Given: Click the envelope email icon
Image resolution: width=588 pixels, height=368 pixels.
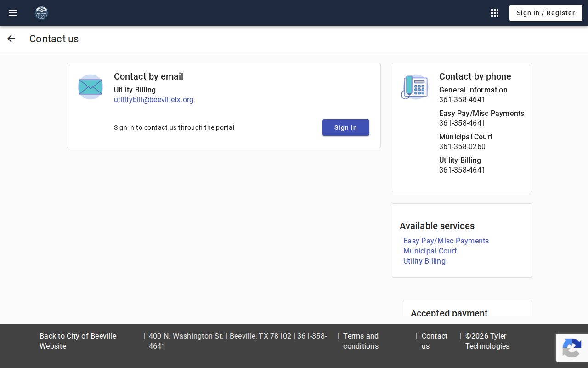Looking at the screenshot, I should click(90, 87).
